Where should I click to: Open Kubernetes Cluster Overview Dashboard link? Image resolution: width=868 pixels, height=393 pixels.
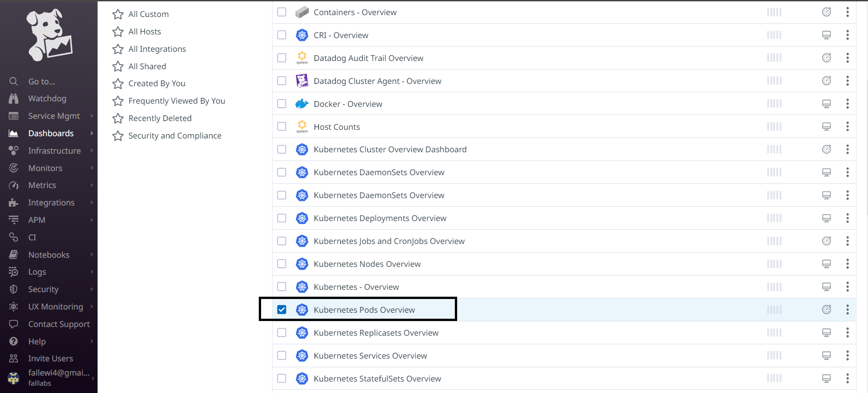tap(390, 149)
